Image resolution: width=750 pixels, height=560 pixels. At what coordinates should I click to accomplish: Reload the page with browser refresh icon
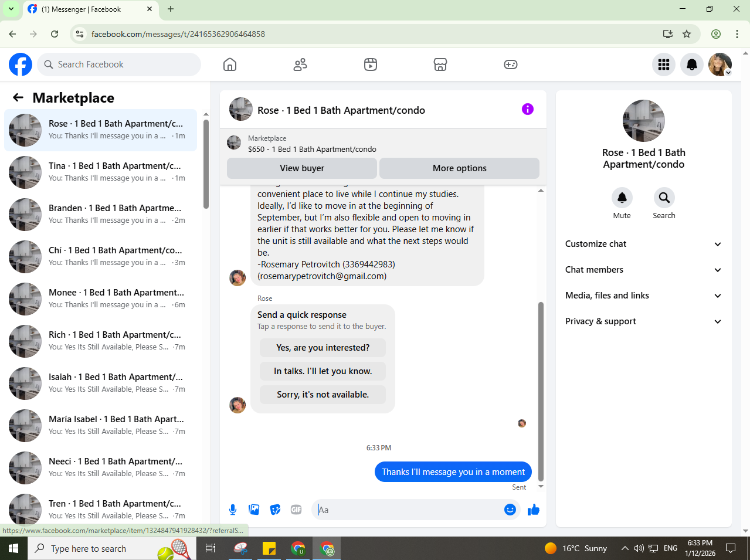coord(55,34)
